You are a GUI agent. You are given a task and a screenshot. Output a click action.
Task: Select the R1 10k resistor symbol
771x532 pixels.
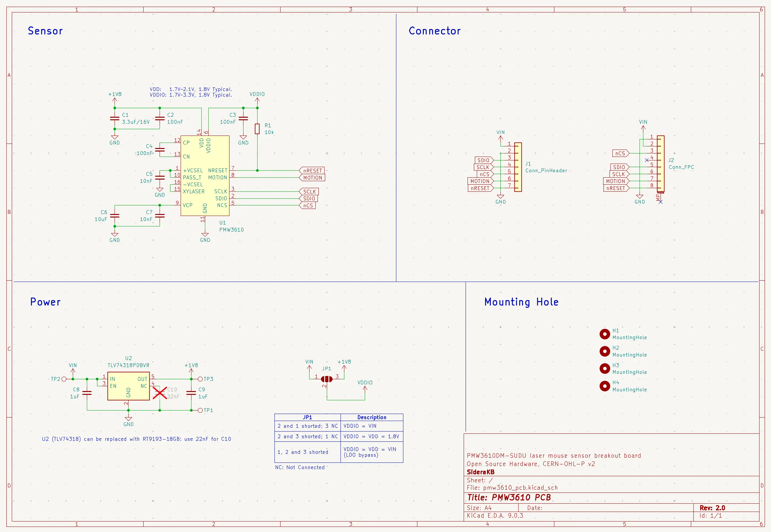pyautogui.click(x=257, y=129)
